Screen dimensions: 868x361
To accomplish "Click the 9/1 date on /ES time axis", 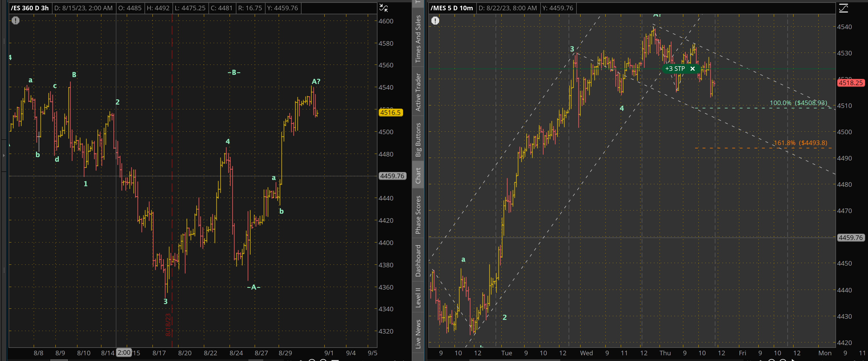I will (329, 353).
